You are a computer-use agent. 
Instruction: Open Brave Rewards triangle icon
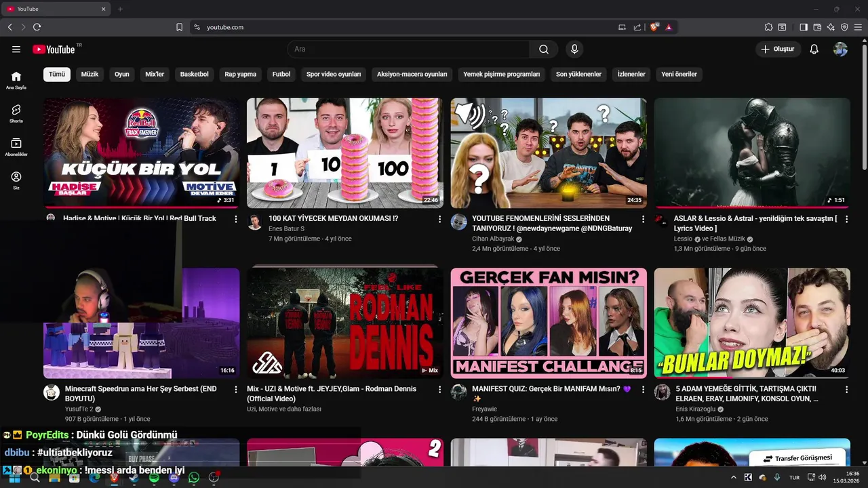[x=669, y=27]
